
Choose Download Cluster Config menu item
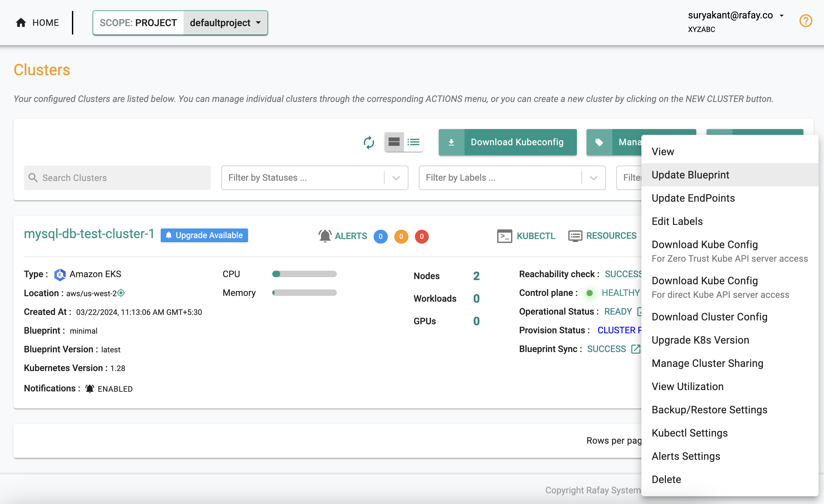pyautogui.click(x=730, y=317)
